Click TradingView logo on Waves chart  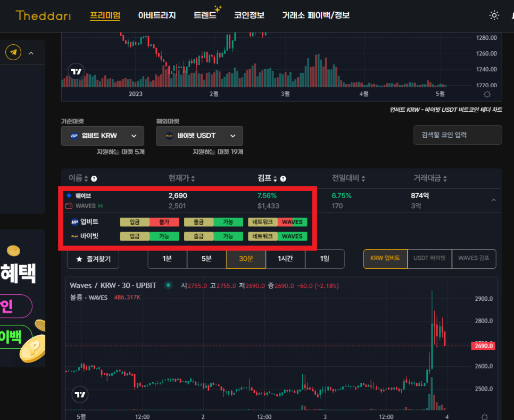point(80,394)
